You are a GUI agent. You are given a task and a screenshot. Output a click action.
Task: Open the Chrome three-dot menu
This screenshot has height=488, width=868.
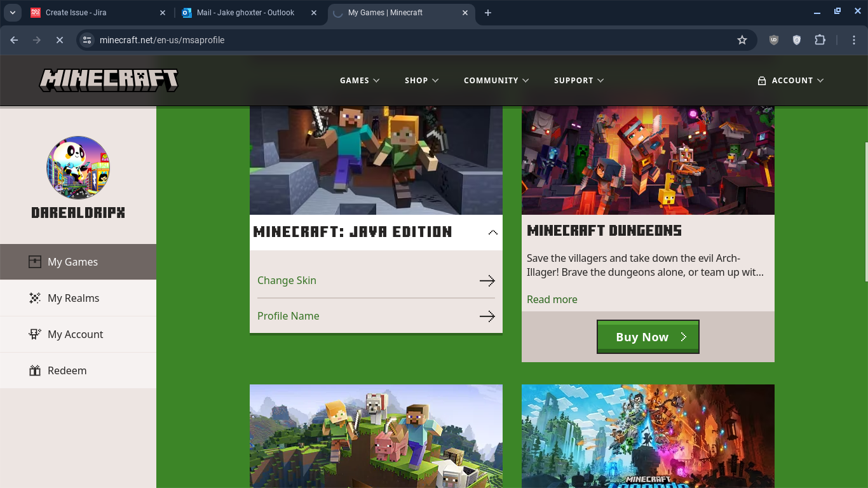click(854, 40)
